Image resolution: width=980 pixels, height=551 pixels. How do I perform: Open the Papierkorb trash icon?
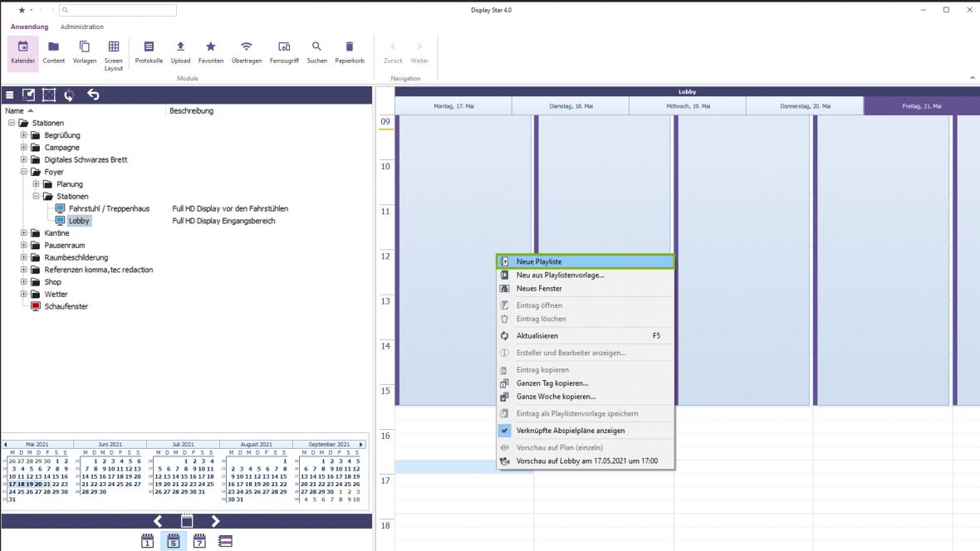point(350,51)
